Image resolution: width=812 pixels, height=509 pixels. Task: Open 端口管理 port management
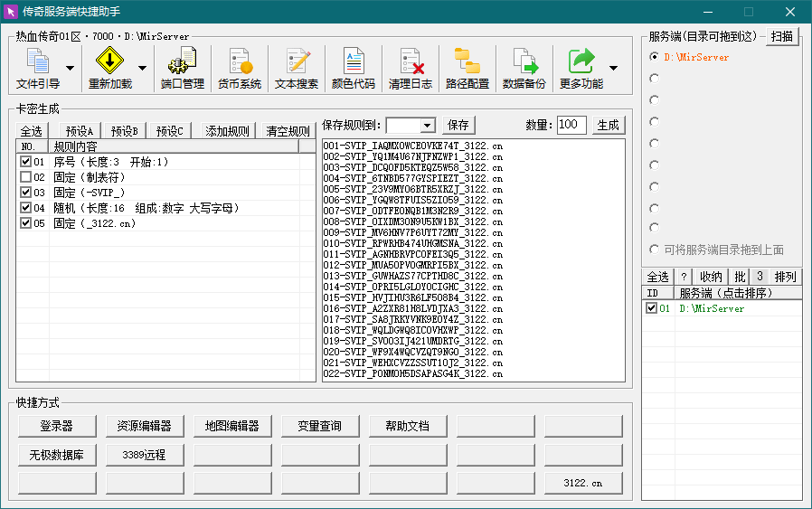[182, 69]
